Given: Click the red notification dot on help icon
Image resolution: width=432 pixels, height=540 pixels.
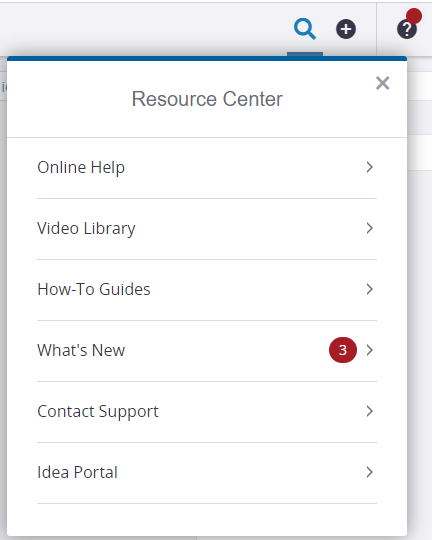Looking at the screenshot, I should coord(413,16).
